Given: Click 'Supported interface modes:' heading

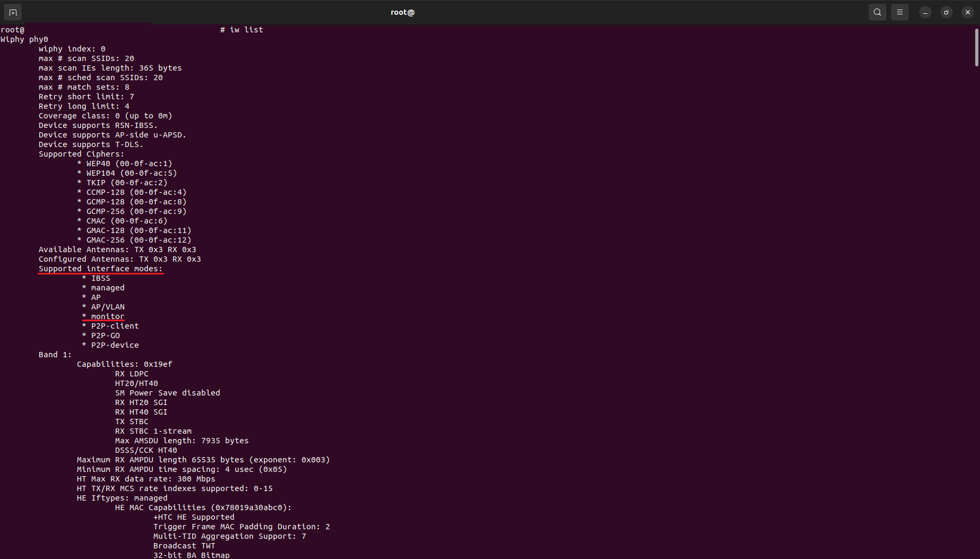Looking at the screenshot, I should 101,269.
